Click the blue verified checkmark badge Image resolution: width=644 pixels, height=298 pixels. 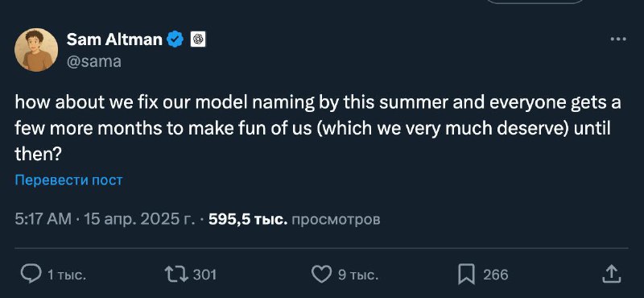175,39
